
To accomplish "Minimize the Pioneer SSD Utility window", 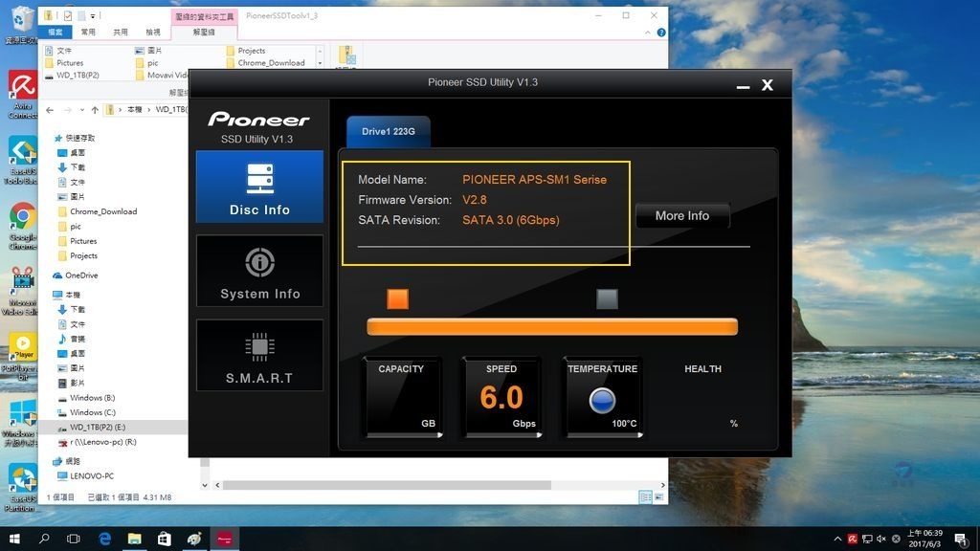I will point(743,86).
